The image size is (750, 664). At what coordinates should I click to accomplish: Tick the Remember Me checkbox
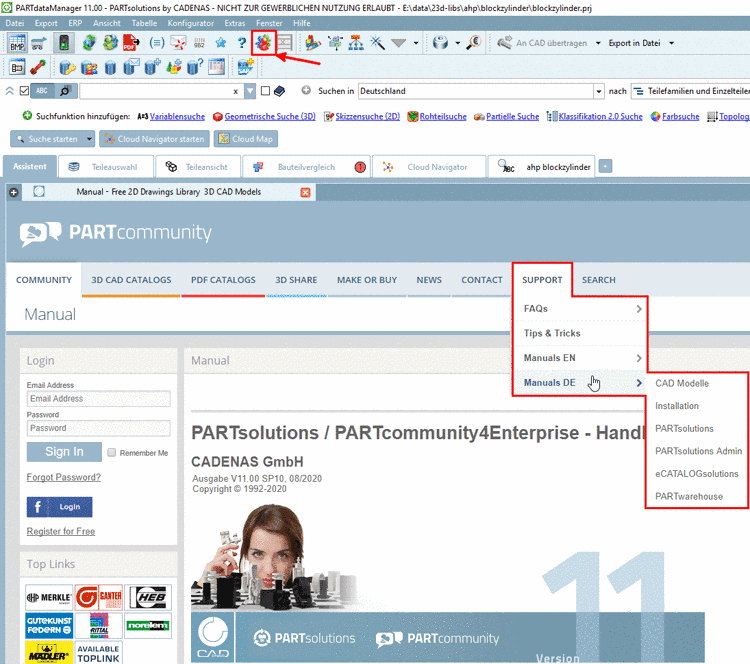(x=111, y=453)
